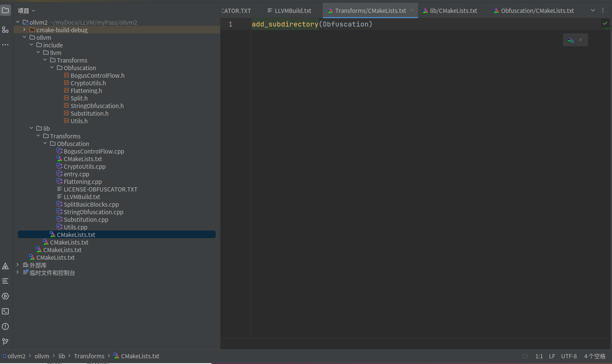Select StringObfuscation.cpp source file
The height and width of the screenshot is (364, 612).
click(93, 212)
